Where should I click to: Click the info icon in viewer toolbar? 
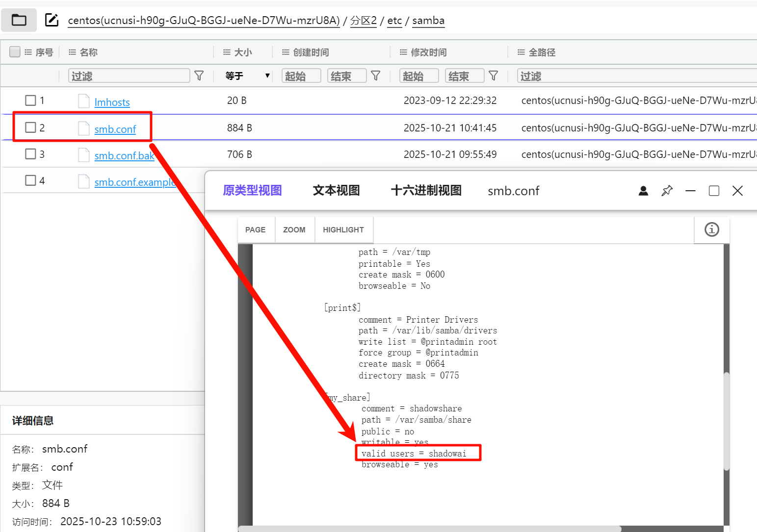click(x=711, y=229)
